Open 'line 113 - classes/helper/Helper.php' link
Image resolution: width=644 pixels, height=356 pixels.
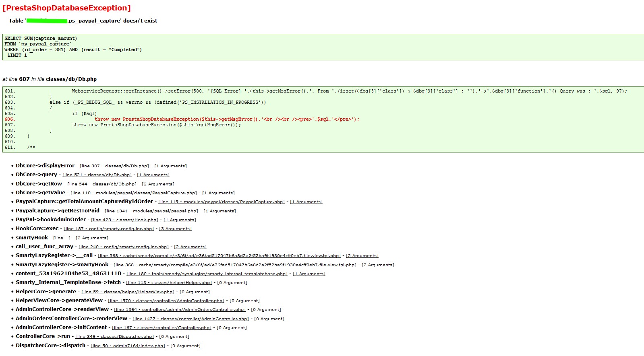point(169,283)
